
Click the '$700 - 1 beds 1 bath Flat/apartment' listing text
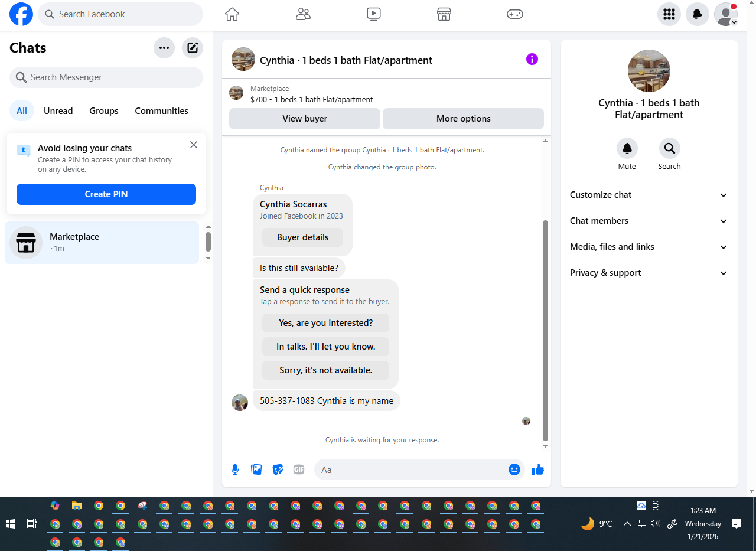[312, 100]
